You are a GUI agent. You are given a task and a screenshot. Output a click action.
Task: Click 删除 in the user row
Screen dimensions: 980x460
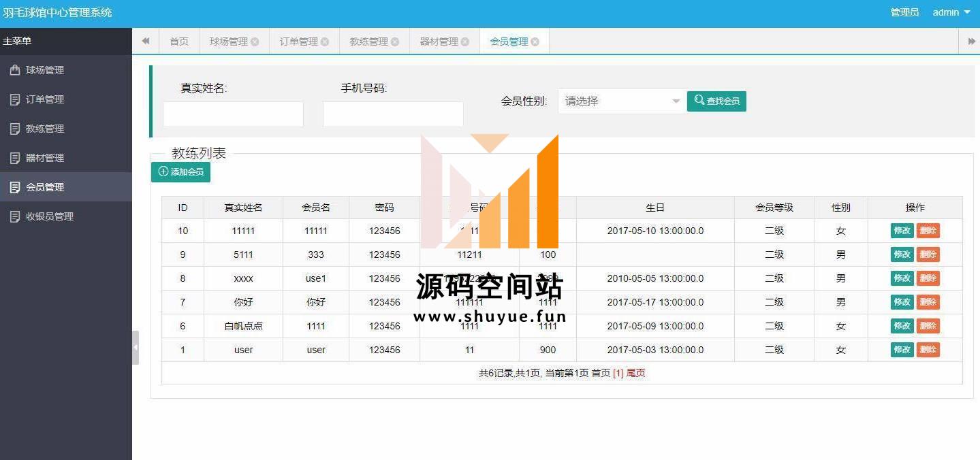[x=928, y=350]
